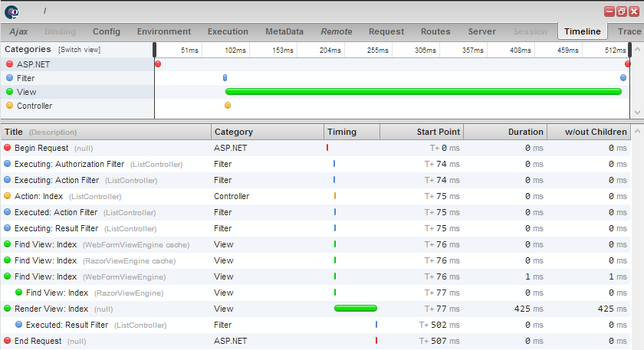
Task: Click the orange Controller category dot
Action: 9,106
